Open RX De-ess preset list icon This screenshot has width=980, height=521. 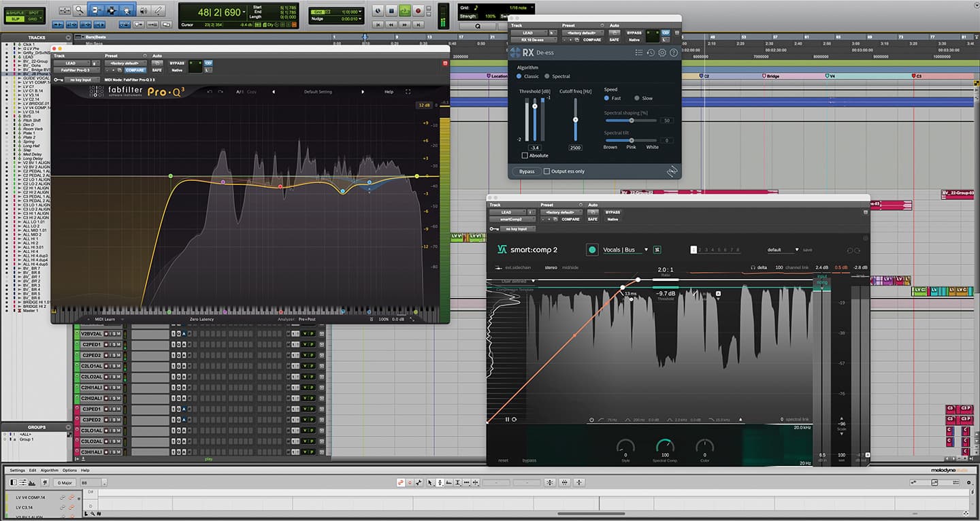[638, 52]
